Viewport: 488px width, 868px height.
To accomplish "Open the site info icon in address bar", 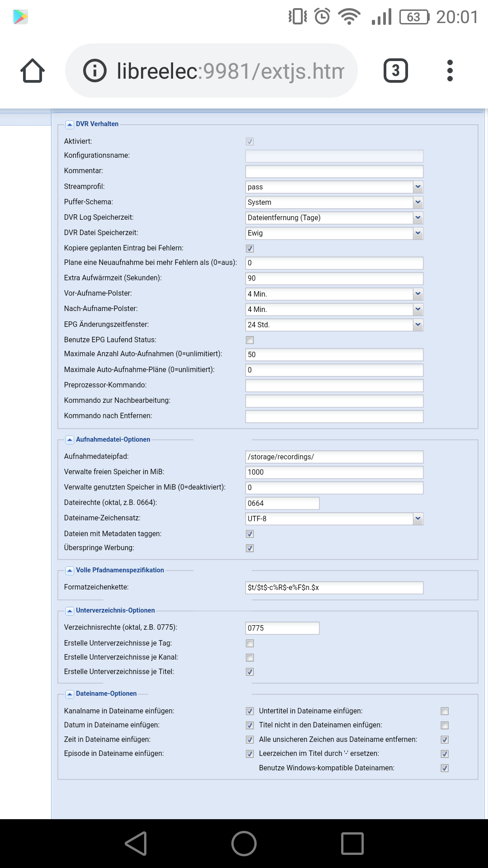I will coord(95,71).
